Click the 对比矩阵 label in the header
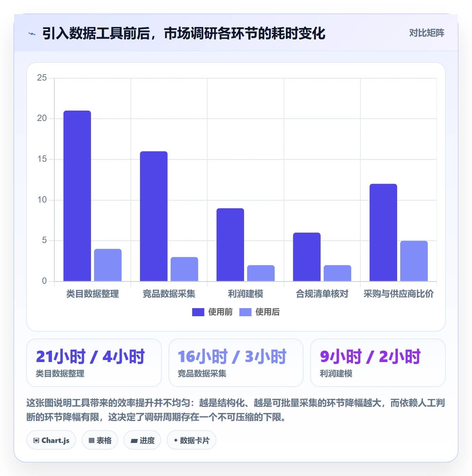 click(x=426, y=33)
